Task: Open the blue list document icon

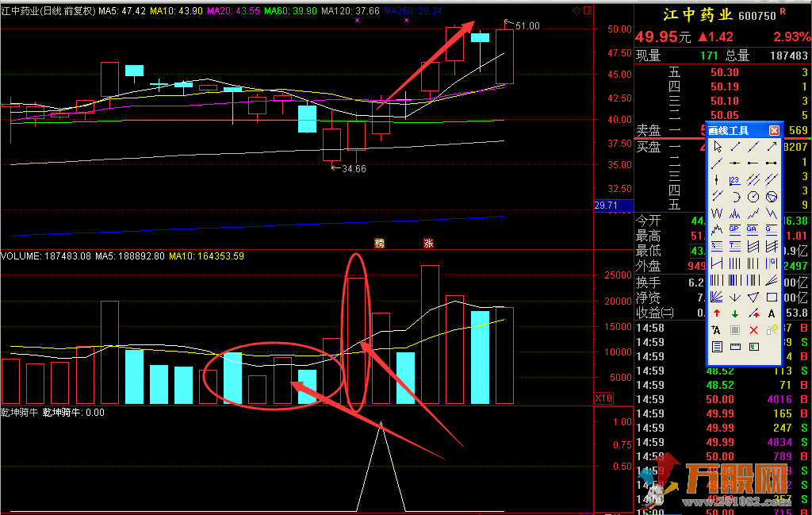Action: [x=717, y=347]
